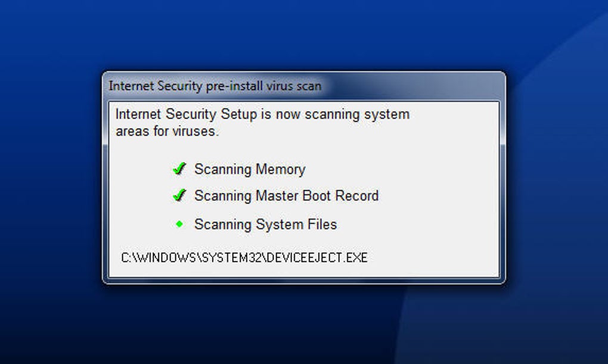608x364 pixels.
Task: Click SYSTEM32 in the scanned file path
Action: click(x=234, y=258)
